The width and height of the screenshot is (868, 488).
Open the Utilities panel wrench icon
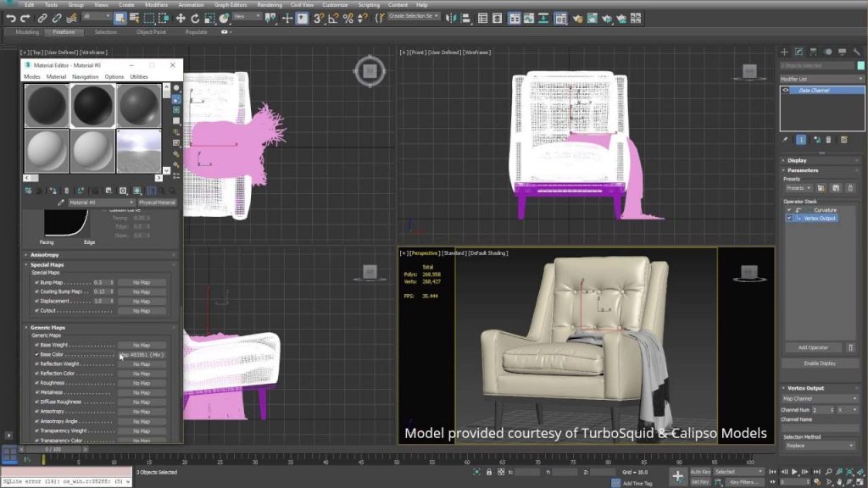tap(857, 51)
